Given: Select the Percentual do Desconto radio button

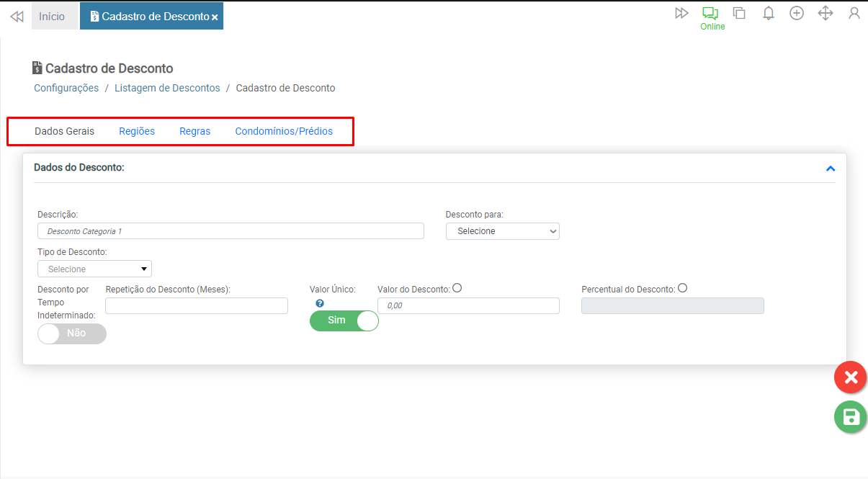Looking at the screenshot, I should [682, 288].
